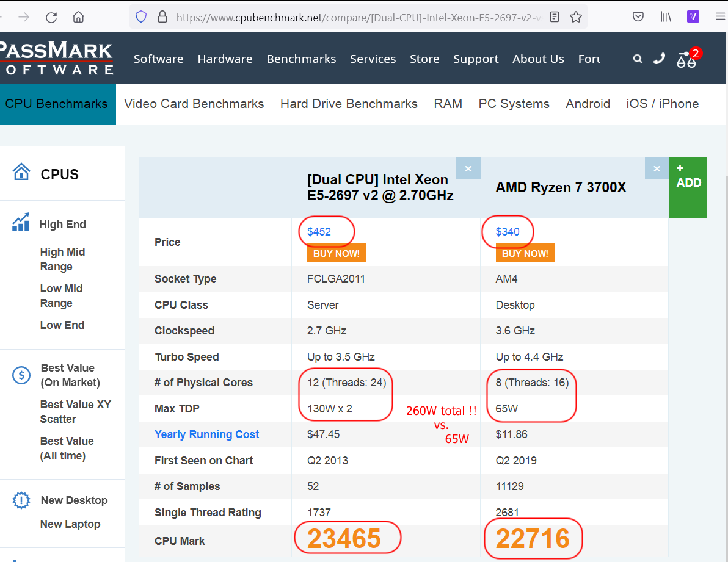Click the site search magnifier icon
The width and height of the screenshot is (728, 562).
tap(638, 59)
